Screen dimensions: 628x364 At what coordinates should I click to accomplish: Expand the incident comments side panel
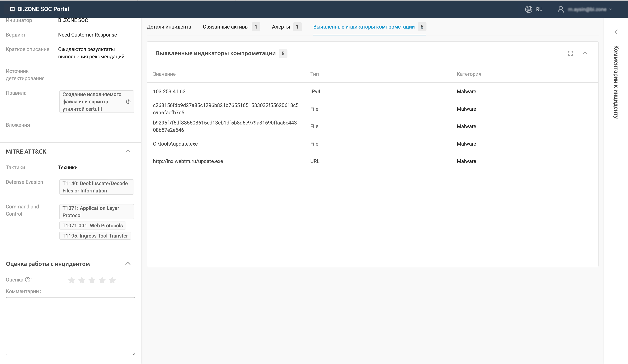[x=616, y=32]
